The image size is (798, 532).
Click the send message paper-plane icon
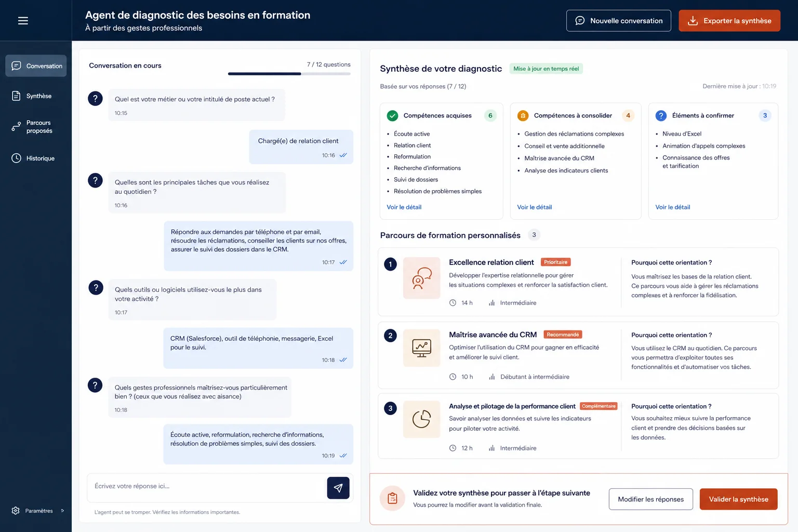[x=338, y=488]
